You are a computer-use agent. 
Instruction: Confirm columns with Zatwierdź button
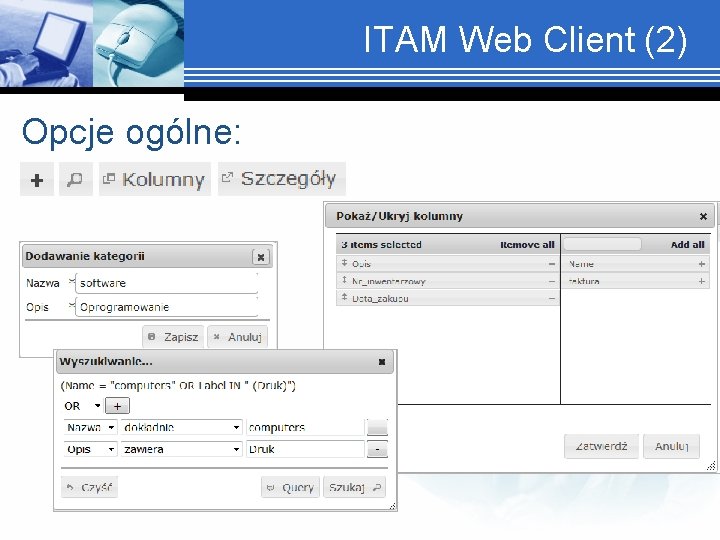pyautogui.click(x=602, y=446)
